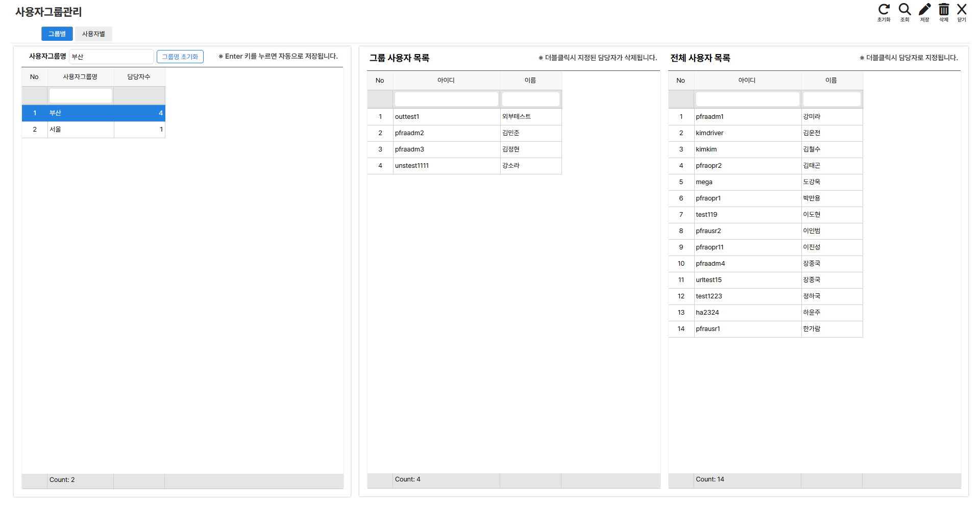Click 아이디 header in 그룹 사용자 목록
Screen dimensions: 980x510
(x=446, y=81)
